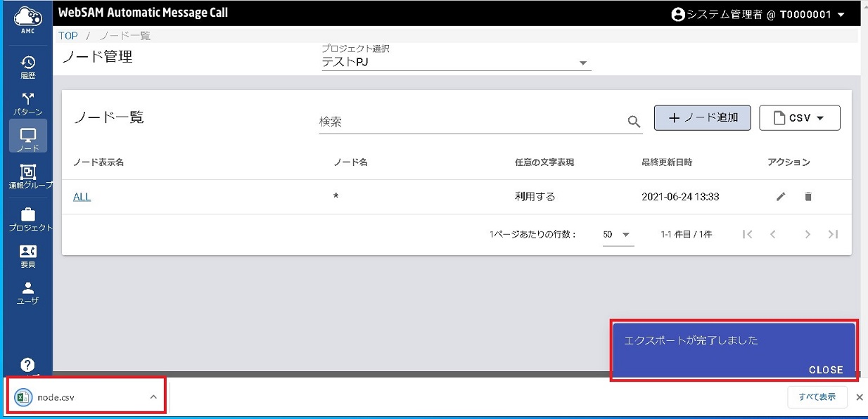Click the search magnifier icon
This screenshot has height=419, width=868.
(x=634, y=122)
